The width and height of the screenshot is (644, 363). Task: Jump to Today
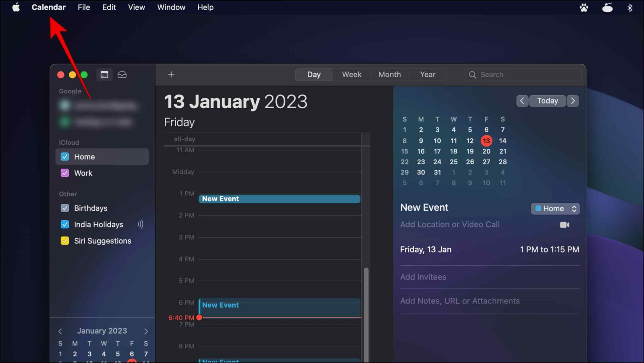pyautogui.click(x=547, y=101)
